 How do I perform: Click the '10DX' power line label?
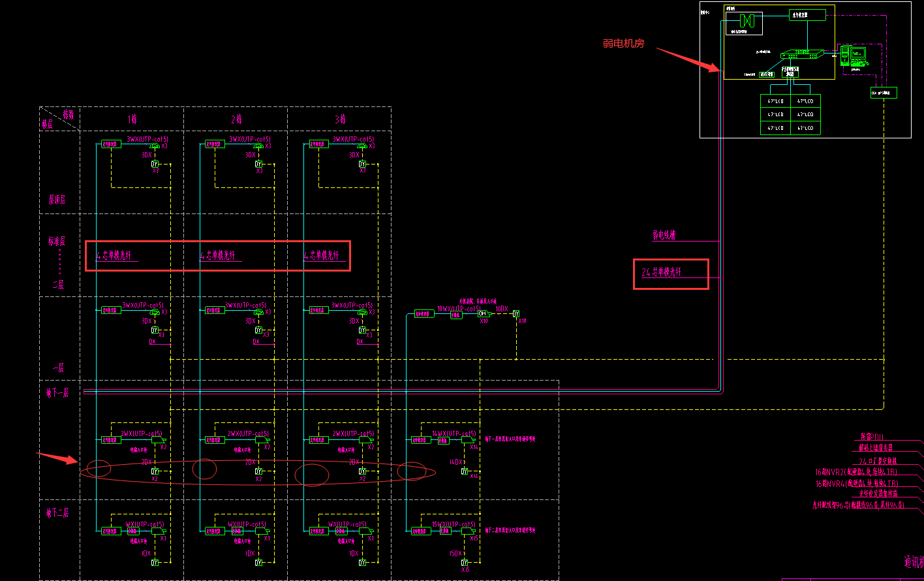[x=502, y=309]
